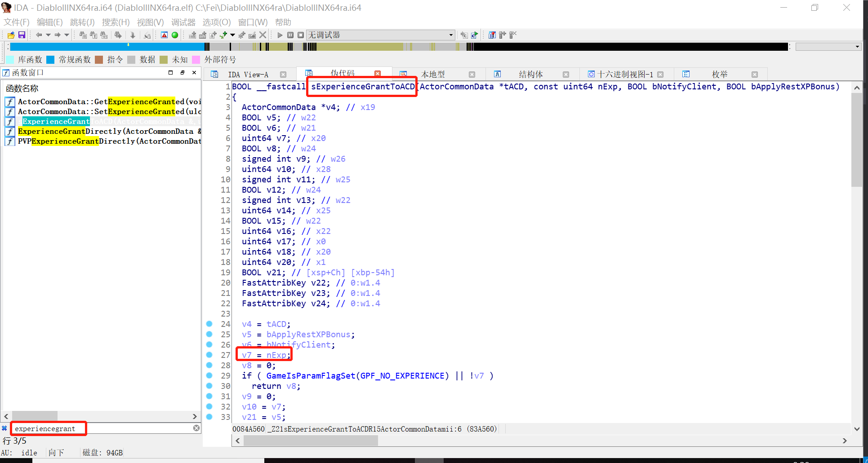Viewport: 868px width, 463px height.
Task: Close the 枚举 tab
Action: [x=755, y=75]
